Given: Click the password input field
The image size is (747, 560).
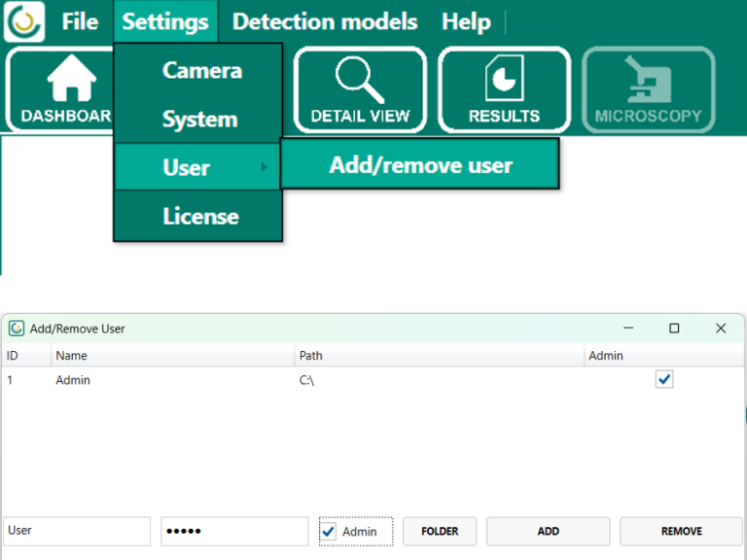Looking at the screenshot, I should (234, 531).
